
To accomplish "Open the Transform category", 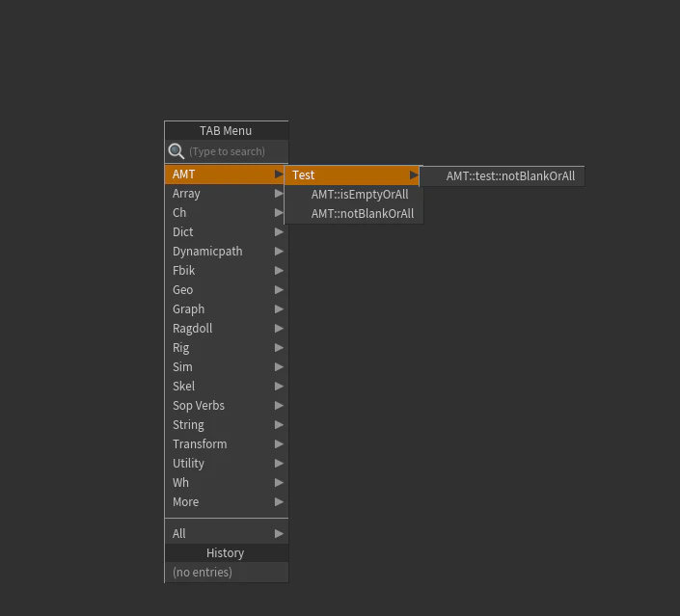I will 227,444.
